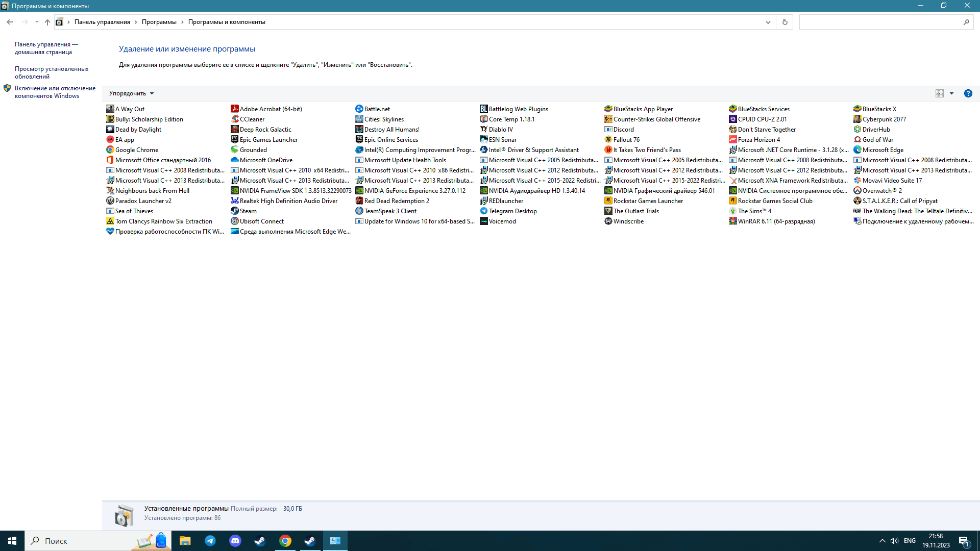980x551 pixels.
Task: Open Telegram from the taskbar
Action: point(210,541)
